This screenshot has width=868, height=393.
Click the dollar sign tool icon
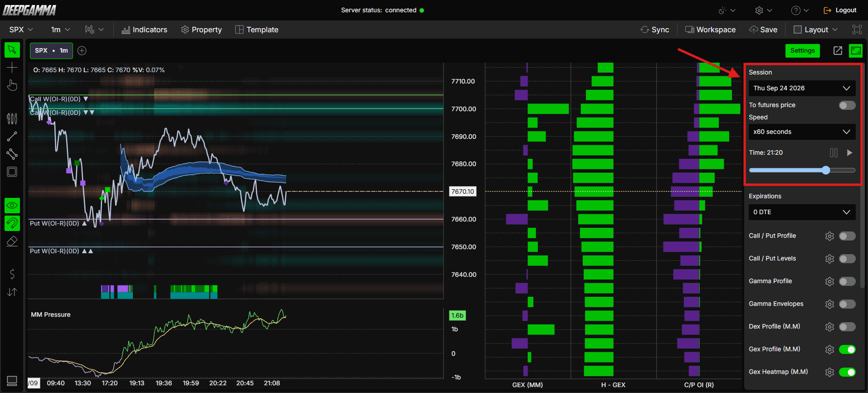(12, 274)
